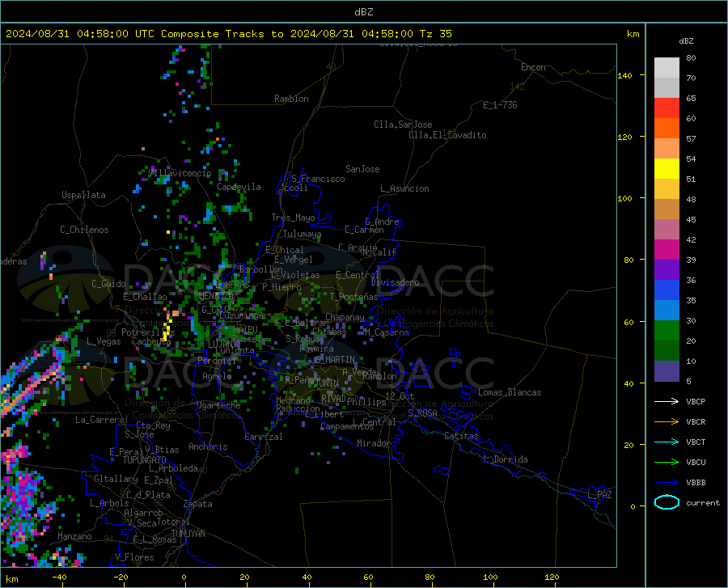
Task: Click the L_Vegas label
Action: click(104, 341)
